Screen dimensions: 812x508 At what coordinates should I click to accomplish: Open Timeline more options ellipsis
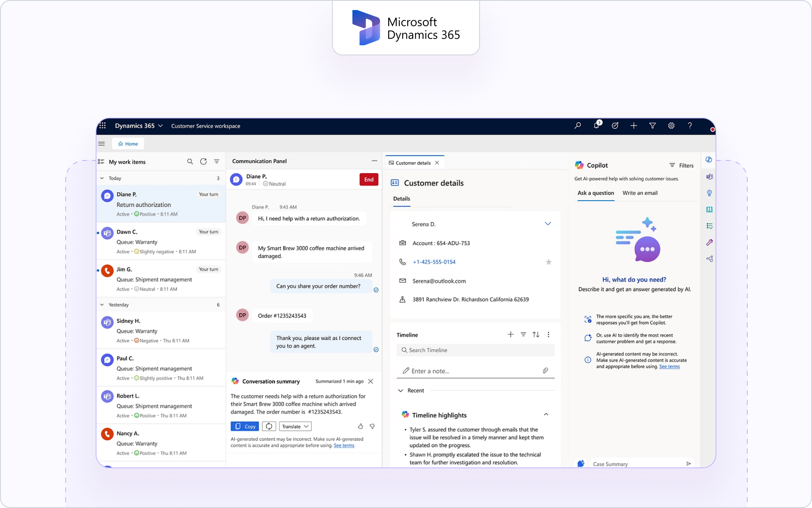click(549, 334)
